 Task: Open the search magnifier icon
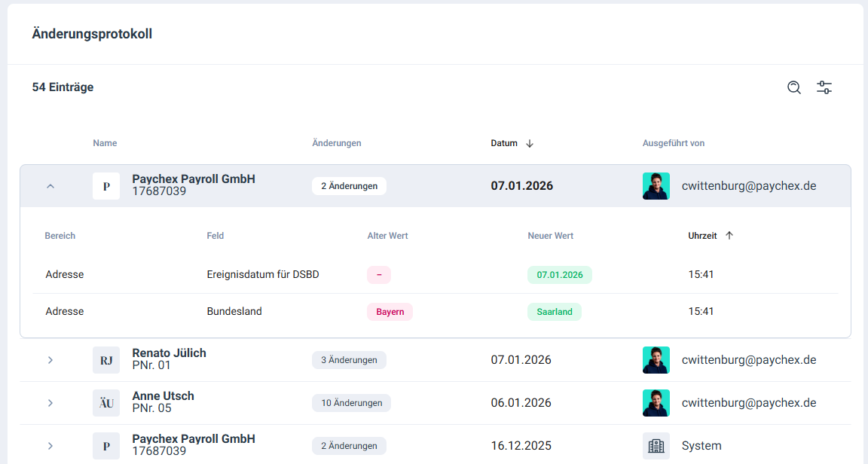click(794, 87)
